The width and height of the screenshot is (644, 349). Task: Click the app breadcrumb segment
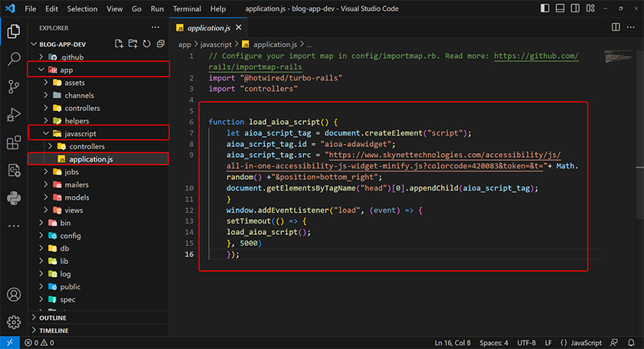coord(185,44)
